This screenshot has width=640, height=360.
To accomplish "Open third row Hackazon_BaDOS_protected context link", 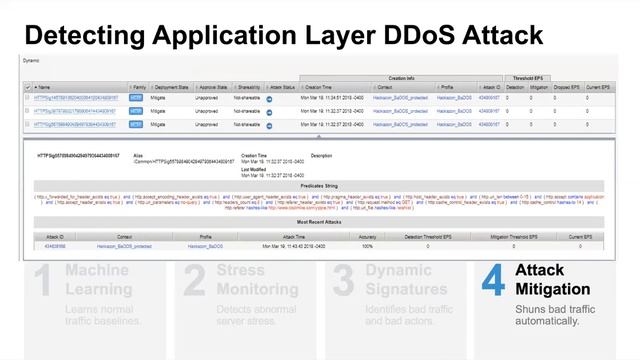I will [400, 124].
